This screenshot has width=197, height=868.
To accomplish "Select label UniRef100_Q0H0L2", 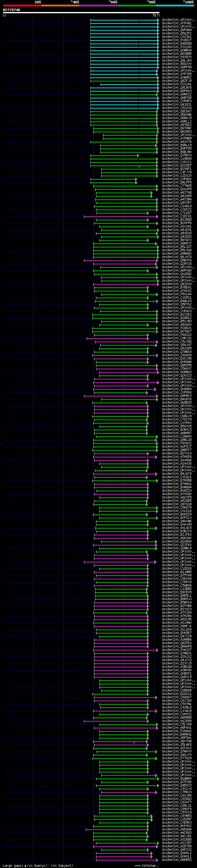I will tap(176, 853).
